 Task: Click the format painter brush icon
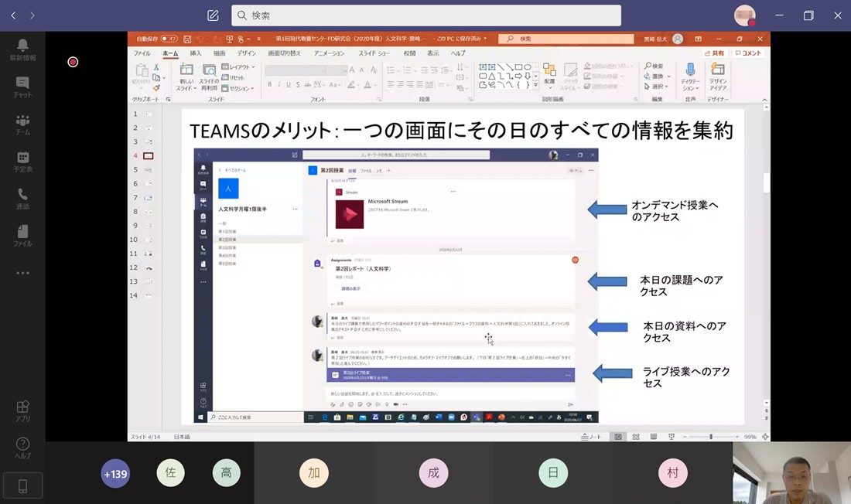point(156,87)
